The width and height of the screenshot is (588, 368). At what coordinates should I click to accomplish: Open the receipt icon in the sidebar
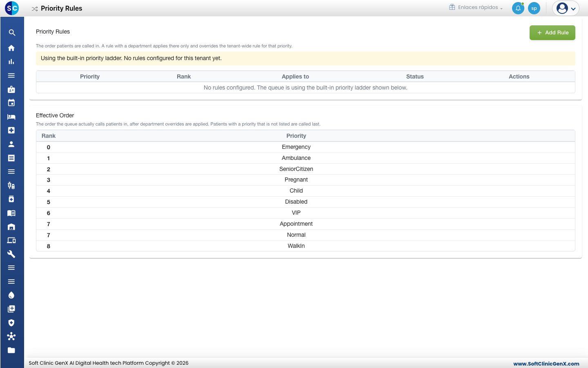coord(11,158)
